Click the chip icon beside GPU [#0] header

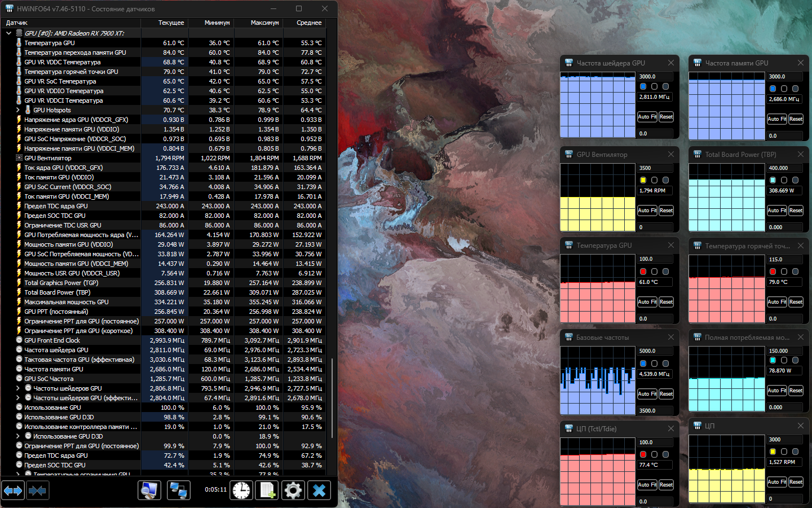(x=19, y=33)
